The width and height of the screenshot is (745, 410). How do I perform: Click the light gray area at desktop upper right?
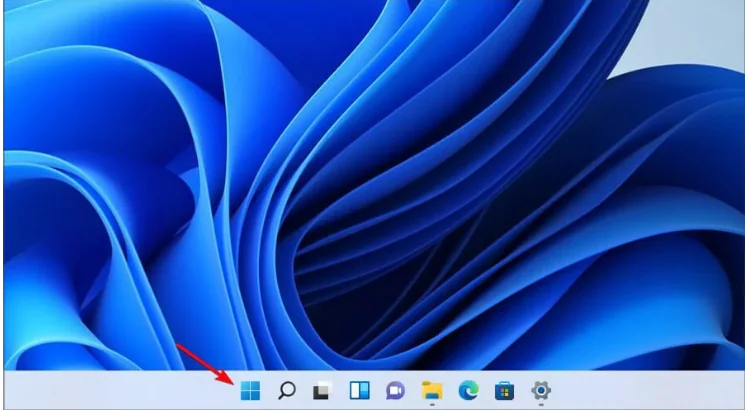coord(700,40)
